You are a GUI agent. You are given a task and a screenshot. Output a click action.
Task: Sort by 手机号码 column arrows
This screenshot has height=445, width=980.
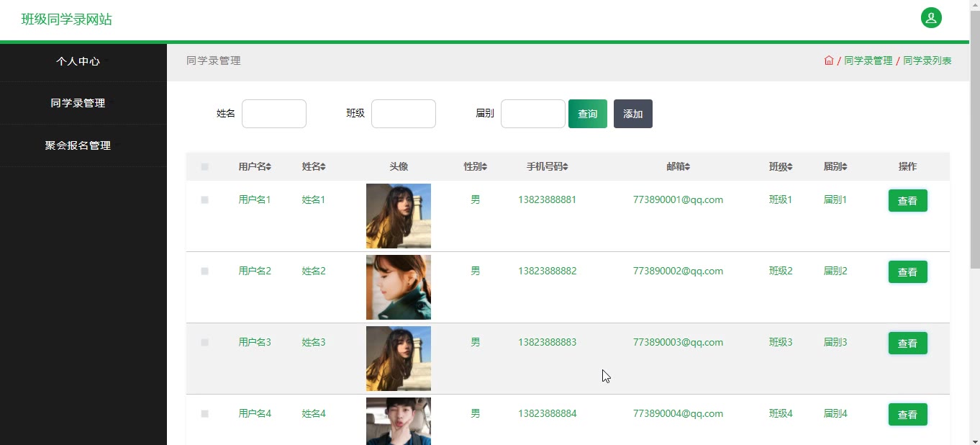point(566,167)
